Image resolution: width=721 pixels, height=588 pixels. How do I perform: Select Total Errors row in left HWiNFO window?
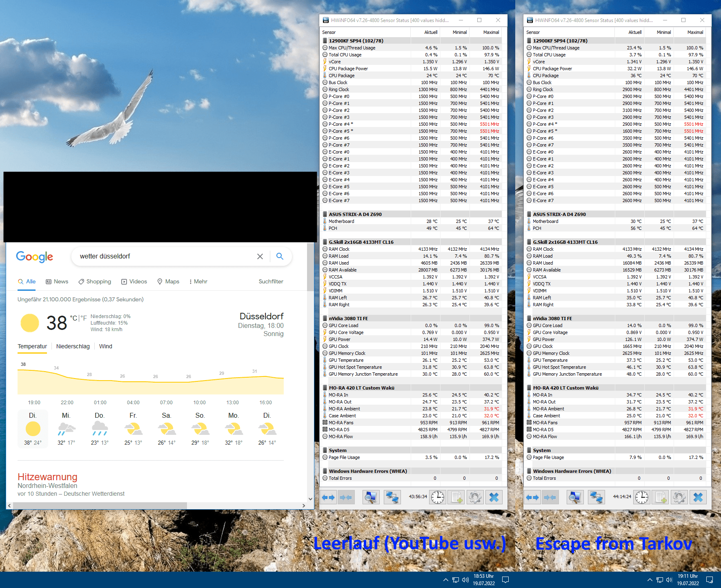pos(412,478)
